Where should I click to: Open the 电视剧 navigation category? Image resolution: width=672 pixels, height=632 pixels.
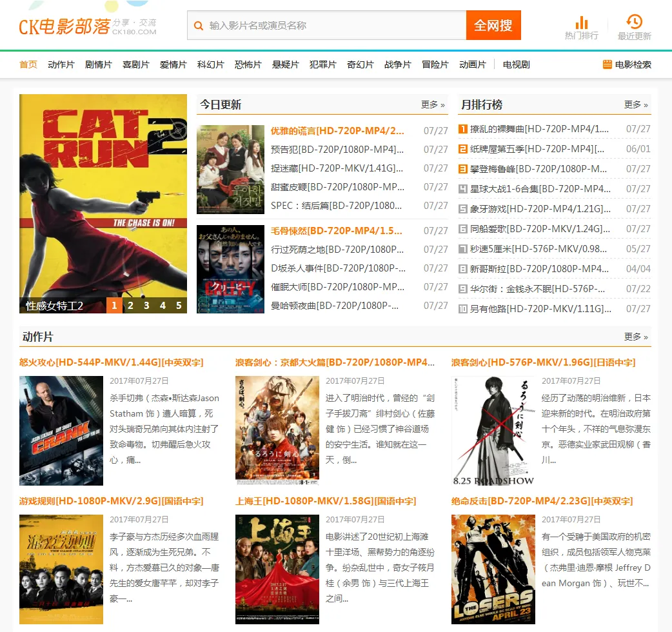point(517,64)
